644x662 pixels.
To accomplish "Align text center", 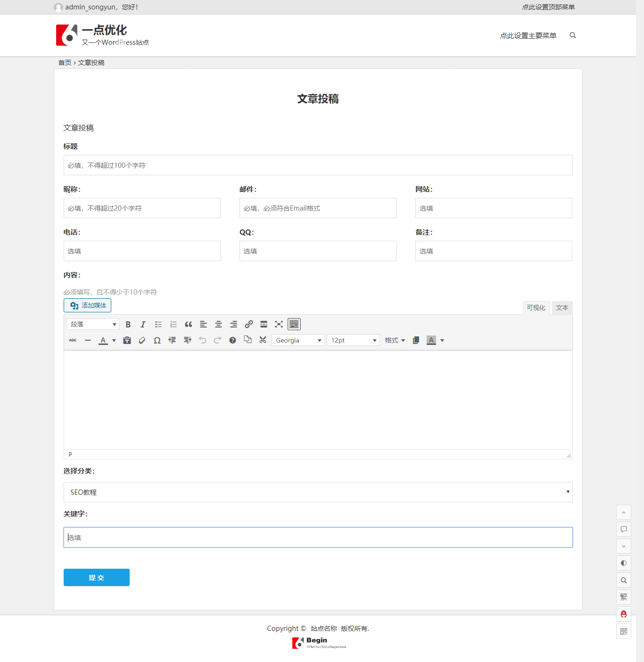I will [x=218, y=324].
